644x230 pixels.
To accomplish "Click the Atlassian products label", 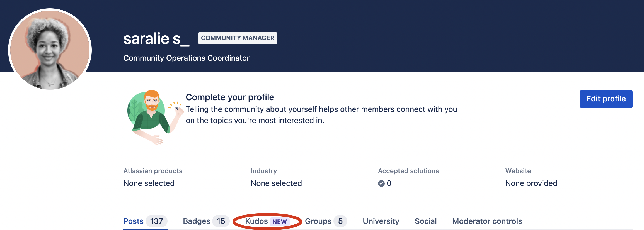I will coord(153,171).
